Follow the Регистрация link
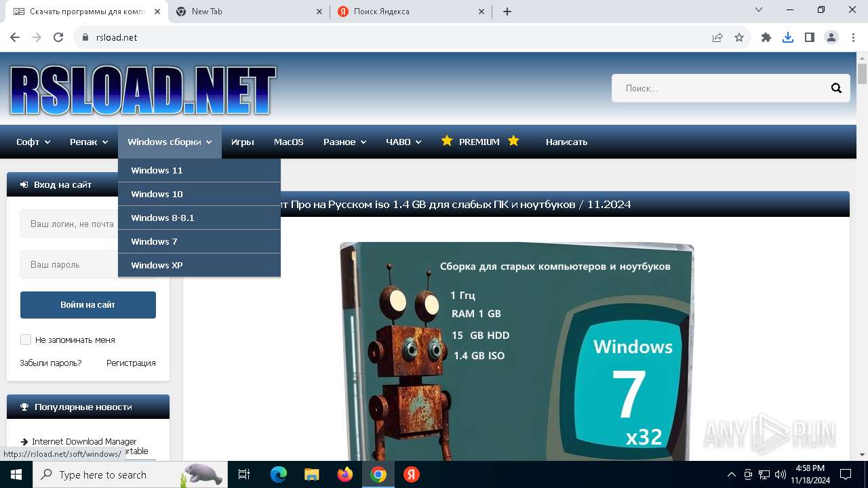868x488 pixels. point(131,363)
